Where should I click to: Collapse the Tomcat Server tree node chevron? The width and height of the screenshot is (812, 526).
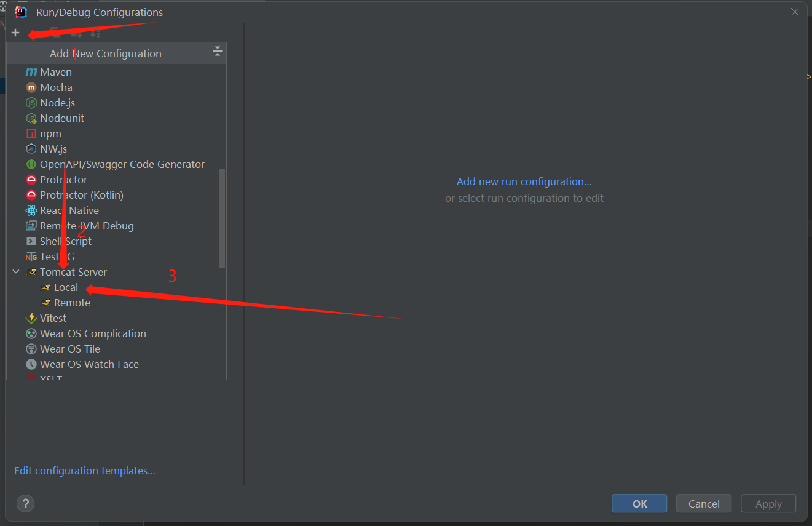point(16,272)
